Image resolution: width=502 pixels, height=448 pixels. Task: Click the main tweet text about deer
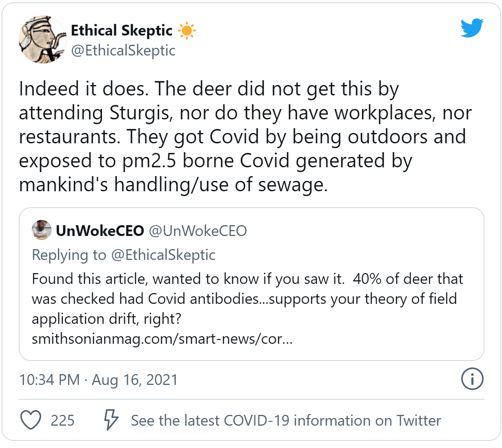coord(245,136)
